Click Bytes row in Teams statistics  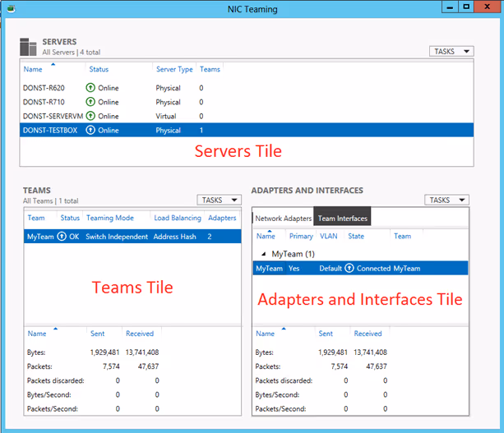(132, 352)
